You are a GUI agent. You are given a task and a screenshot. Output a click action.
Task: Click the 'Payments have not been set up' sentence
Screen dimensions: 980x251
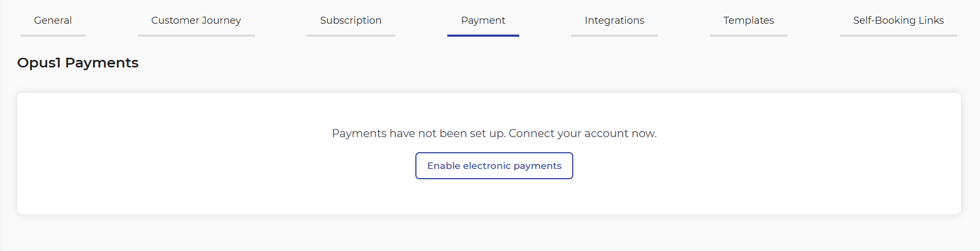419,133
